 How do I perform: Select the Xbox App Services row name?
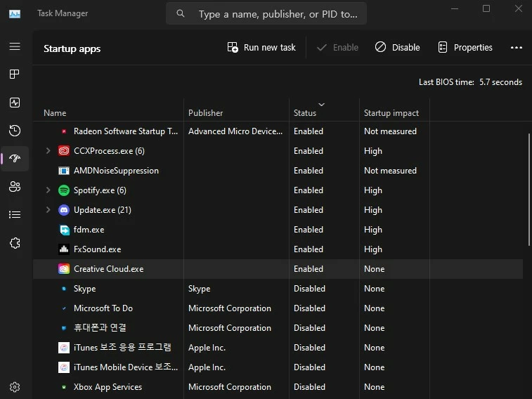(x=108, y=387)
